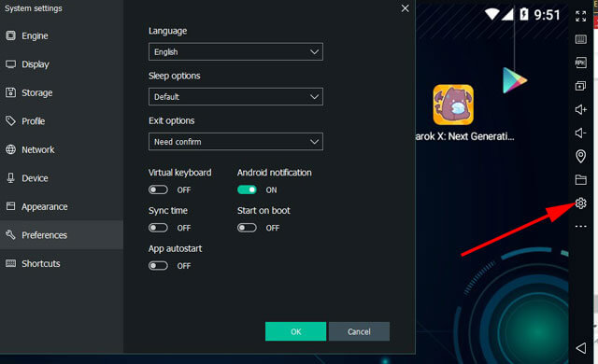Image resolution: width=598 pixels, height=364 pixels.
Task: Switch to Appearance settings
Action: coord(61,207)
